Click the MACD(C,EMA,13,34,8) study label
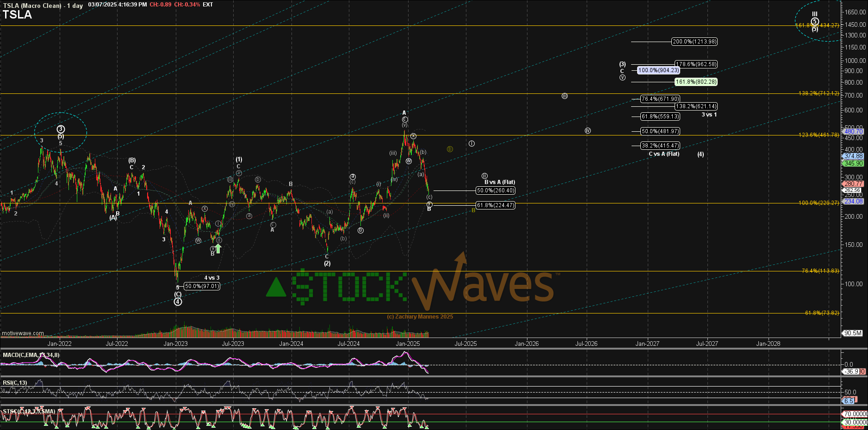The image size is (868, 430). click(31, 355)
